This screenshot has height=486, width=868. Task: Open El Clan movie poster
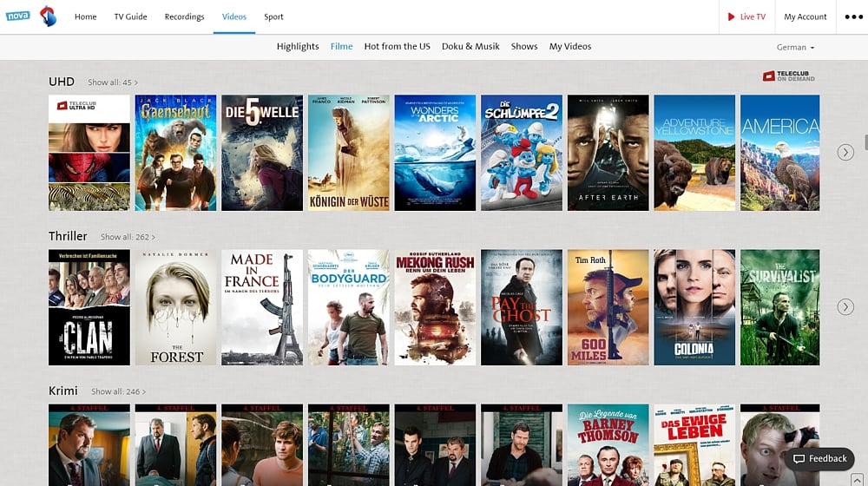pos(89,307)
